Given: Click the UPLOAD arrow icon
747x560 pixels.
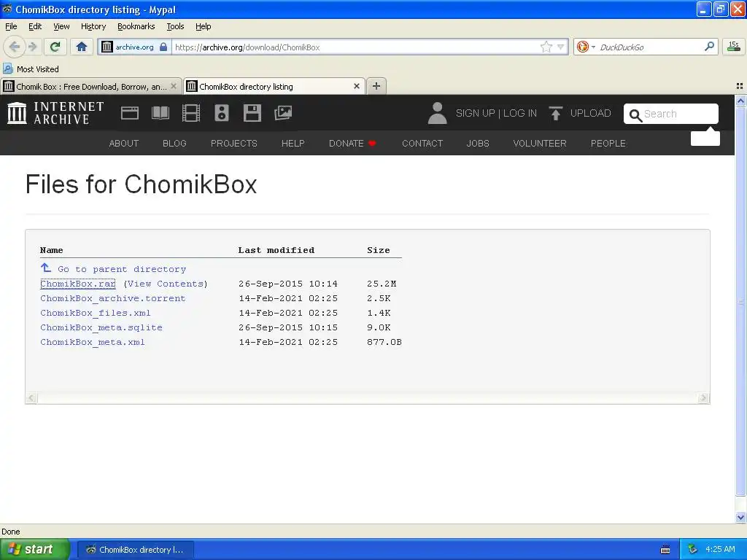Looking at the screenshot, I should pyautogui.click(x=555, y=113).
